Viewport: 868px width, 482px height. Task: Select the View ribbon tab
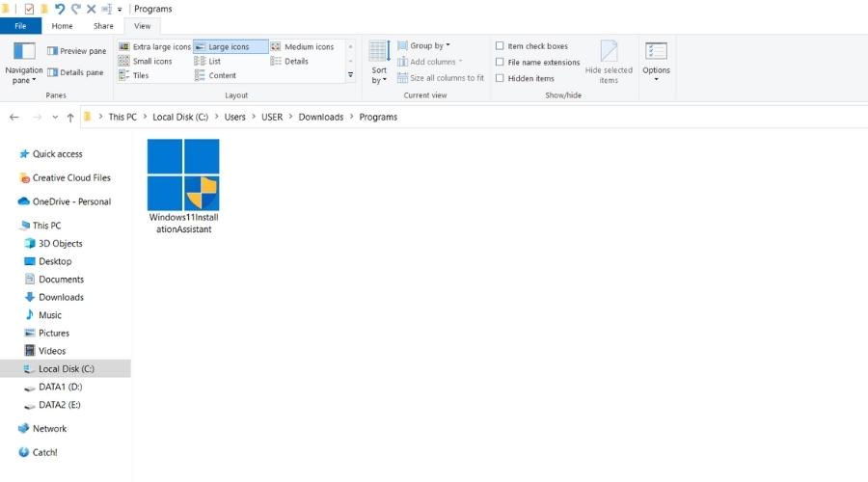(x=143, y=26)
